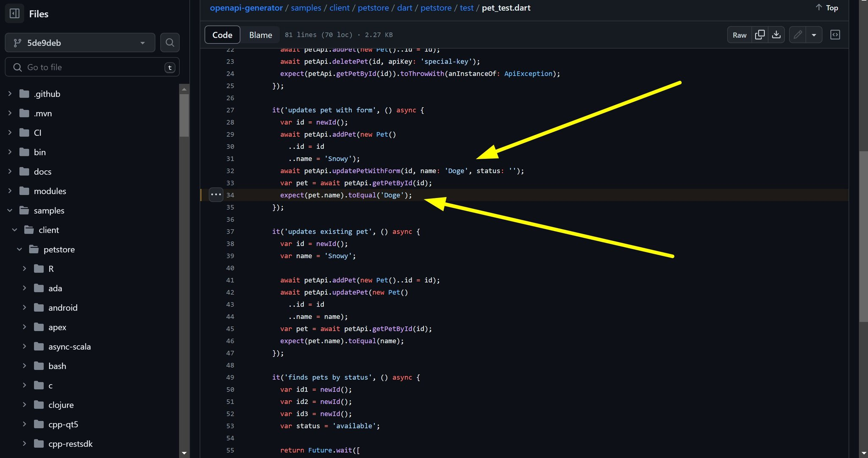Copy raw file contents icon
The height and width of the screenshot is (458, 868).
pos(760,35)
